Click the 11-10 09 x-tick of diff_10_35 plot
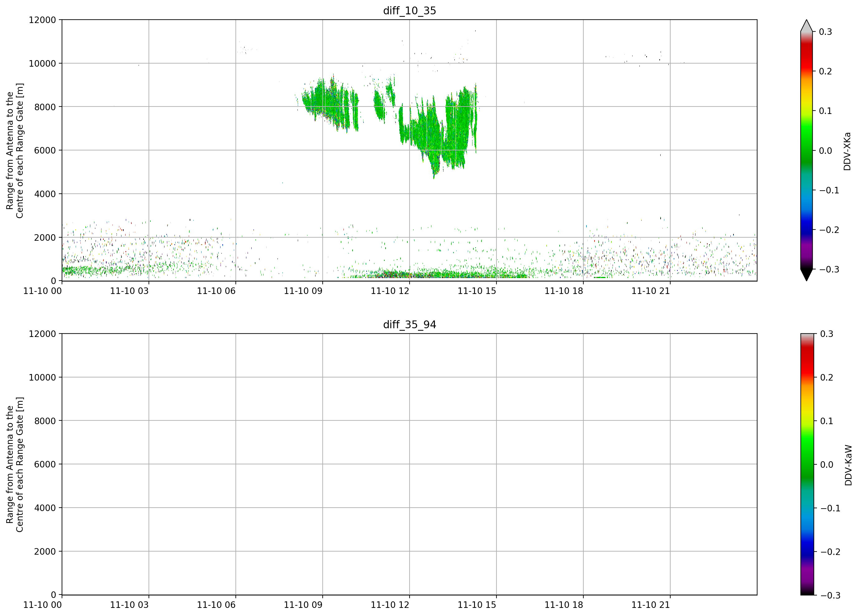This screenshot has width=859, height=616. pyautogui.click(x=303, y=291)
